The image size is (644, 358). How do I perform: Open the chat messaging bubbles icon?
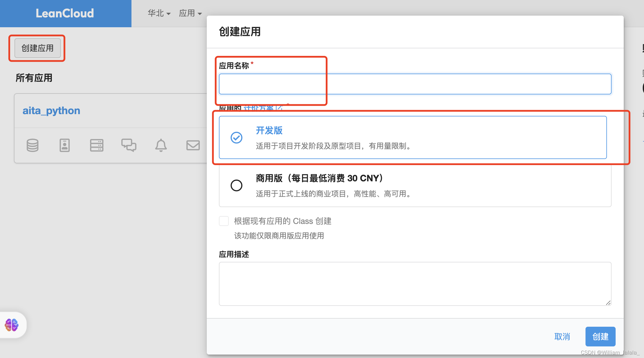tap(129, 145)
